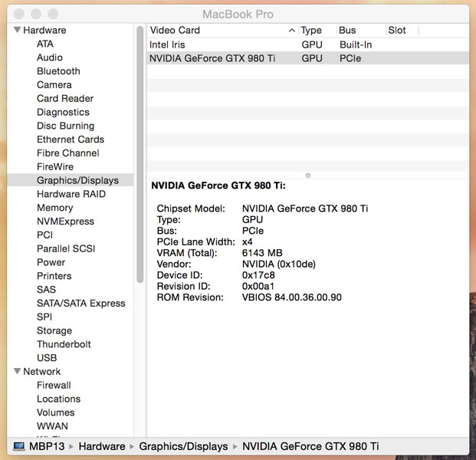Screen dimensions: 476x460
Task: Click the pane splitter handle dot
Action: click(x=308, y=176)
